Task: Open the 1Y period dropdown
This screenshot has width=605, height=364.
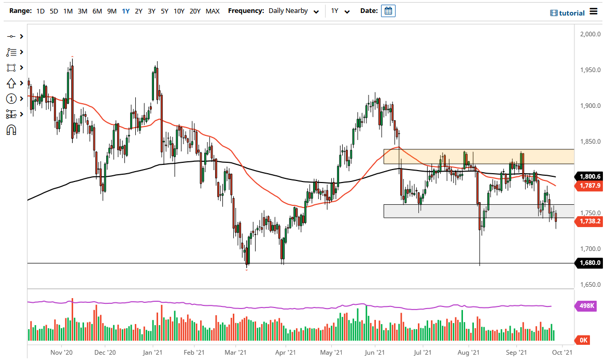Action: click(340, 11)
